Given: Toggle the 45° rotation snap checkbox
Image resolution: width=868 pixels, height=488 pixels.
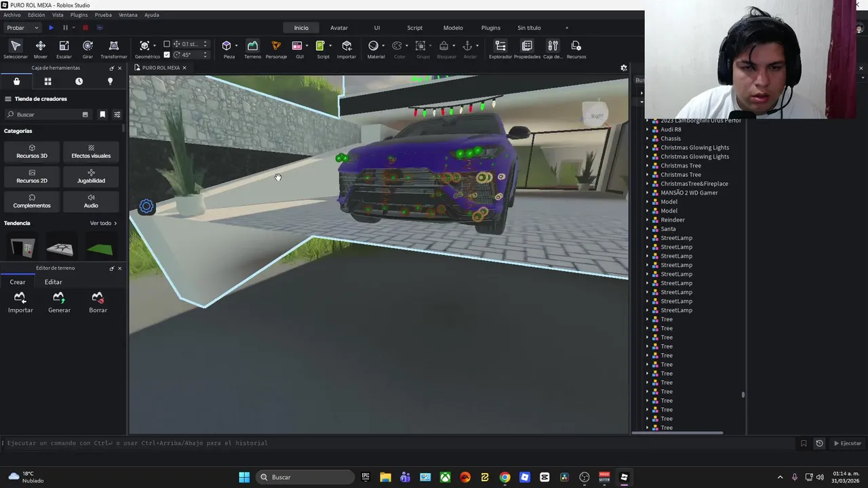Looking at the screenshot, I should pos(167,55).
